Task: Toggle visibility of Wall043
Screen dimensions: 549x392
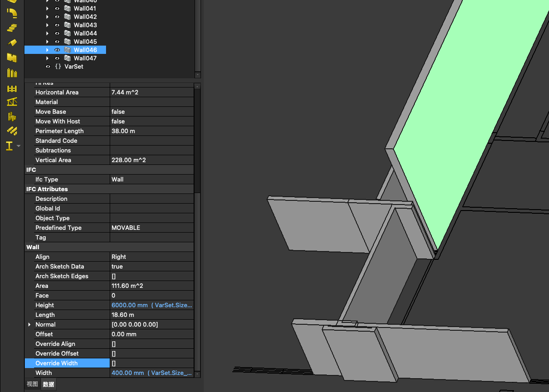Action: point(57,25)
